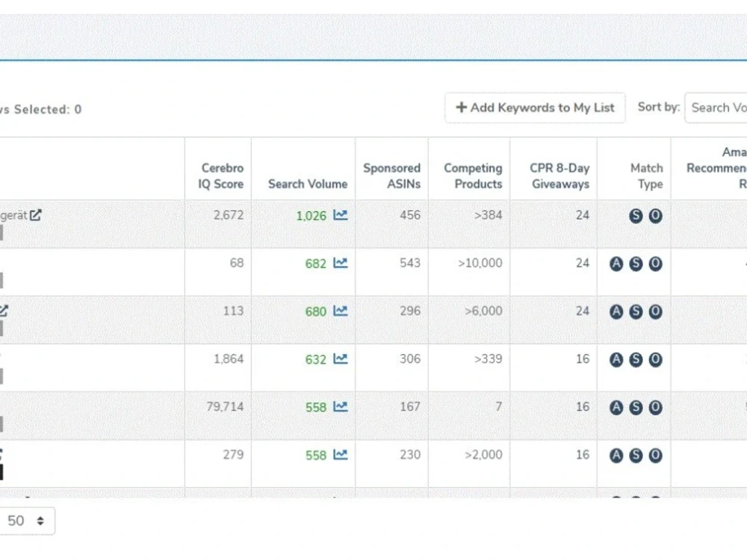Click the S match badge in the 79,714 row

pos(636,407)
